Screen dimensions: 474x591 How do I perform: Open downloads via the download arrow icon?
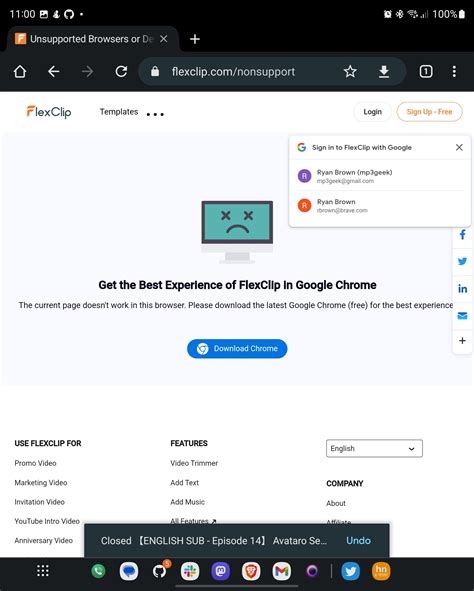tap(384, 71)
